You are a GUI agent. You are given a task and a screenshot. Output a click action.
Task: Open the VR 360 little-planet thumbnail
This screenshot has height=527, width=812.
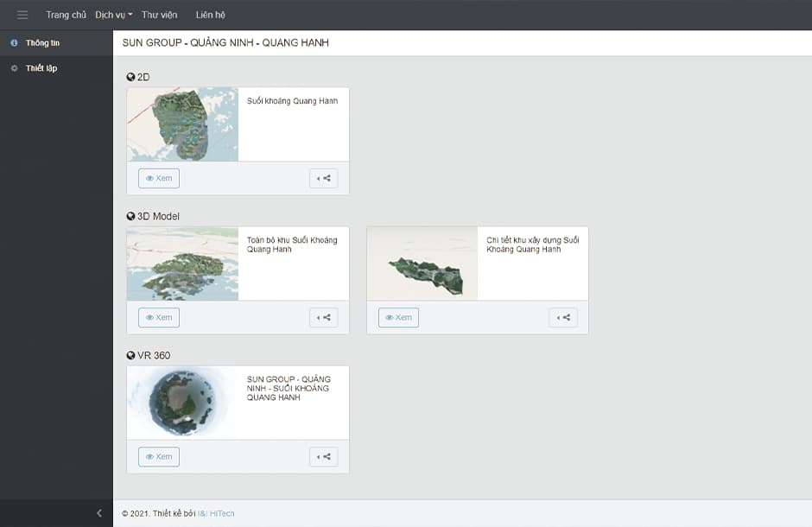coord(183,403)
